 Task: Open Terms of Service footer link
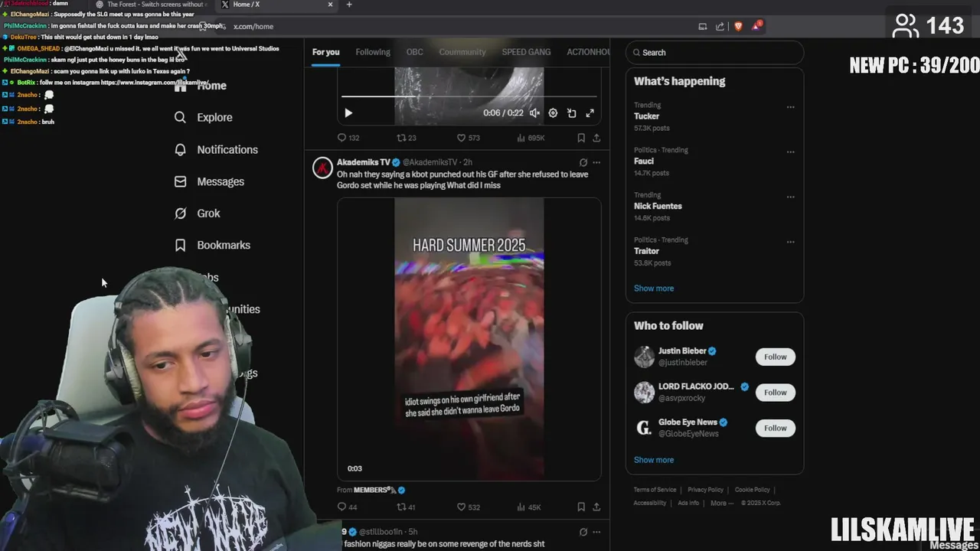(655, 490)
